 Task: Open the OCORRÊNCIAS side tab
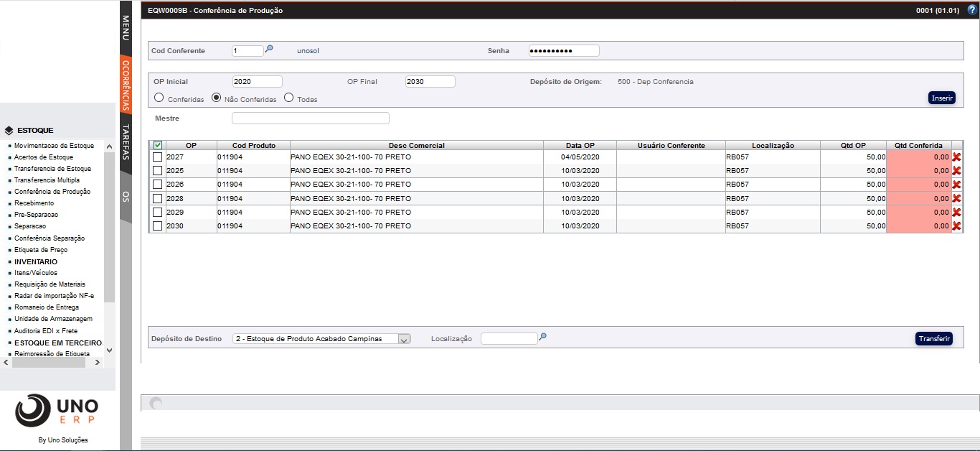pos(126,85)
